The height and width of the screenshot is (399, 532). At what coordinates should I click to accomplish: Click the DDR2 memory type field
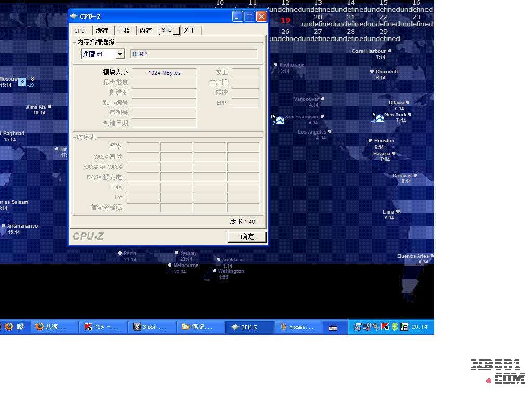(194, 54)
